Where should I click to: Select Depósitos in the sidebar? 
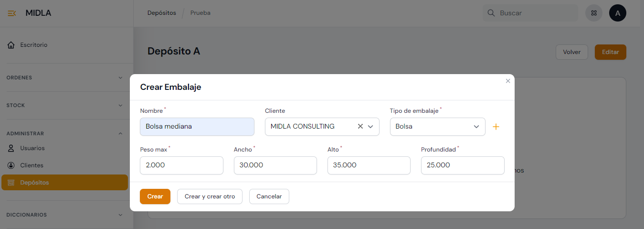click(34, 183)
